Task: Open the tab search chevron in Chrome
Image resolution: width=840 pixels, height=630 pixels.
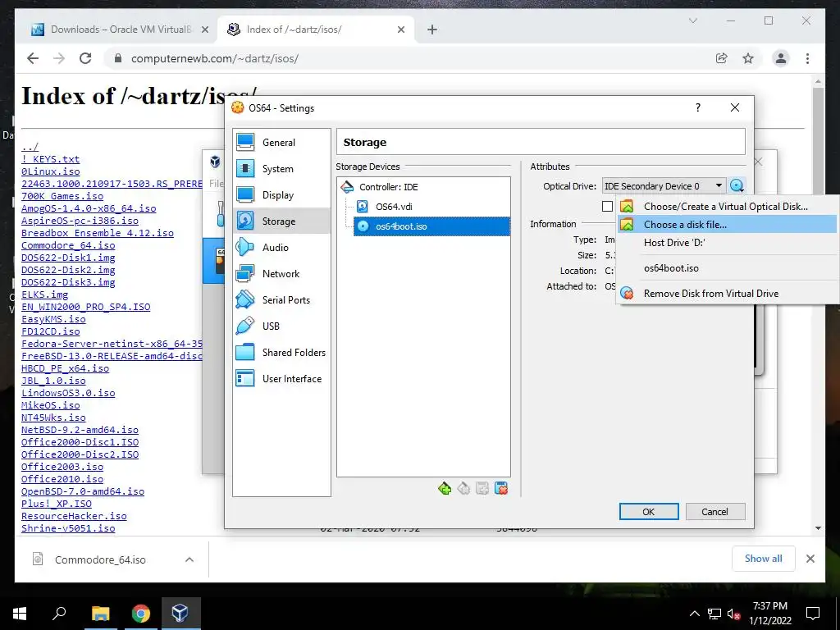Action: coord(692,21)
